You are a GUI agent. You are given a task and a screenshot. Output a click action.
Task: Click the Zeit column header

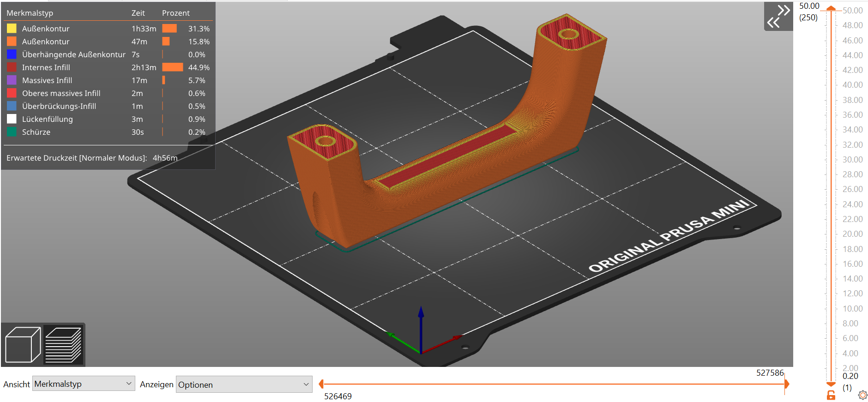[138, 13]
